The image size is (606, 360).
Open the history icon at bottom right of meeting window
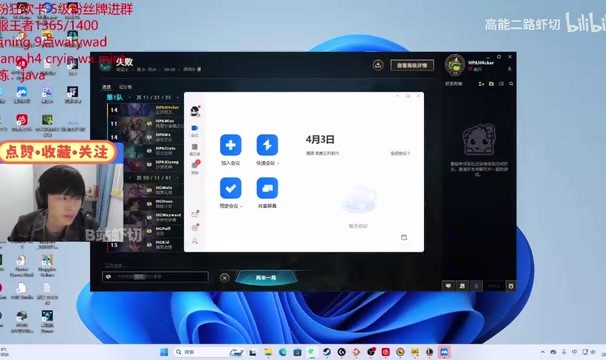coord(404,237)
